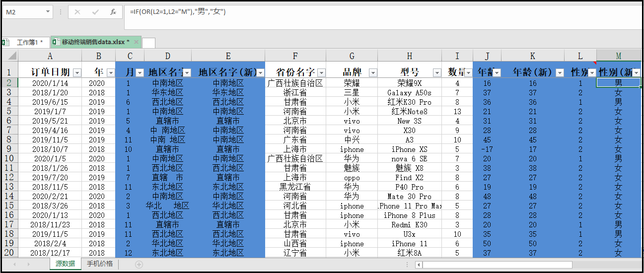The width and height of the screenshot is (644, 273).
Task: Click cell containing 红米8A
Action: click(x=410, y=253)
